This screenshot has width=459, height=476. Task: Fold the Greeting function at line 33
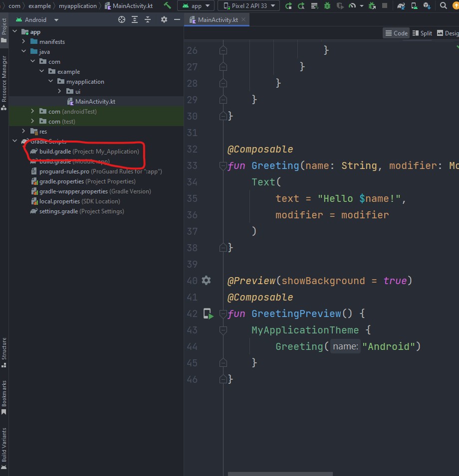click(223, 166)
